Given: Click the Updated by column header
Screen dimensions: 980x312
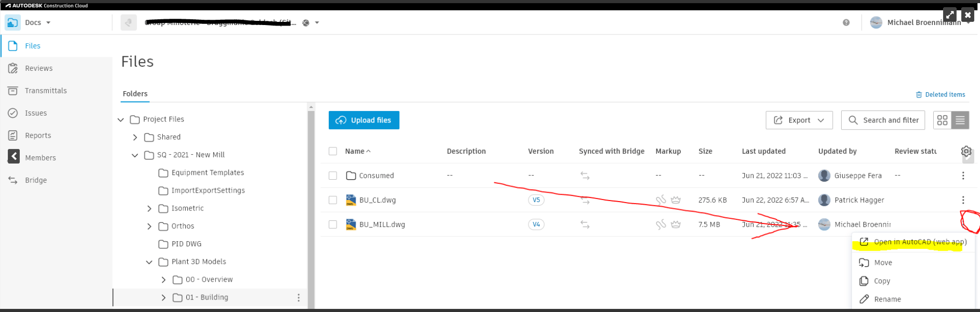Looking at the screenshot, I should tap(837, 151).
